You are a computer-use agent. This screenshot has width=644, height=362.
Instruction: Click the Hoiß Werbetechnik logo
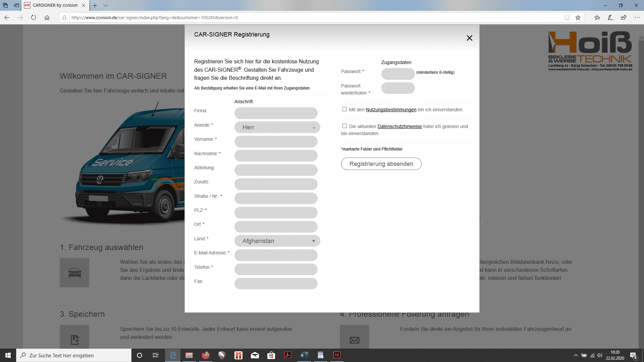coord(590,51)
